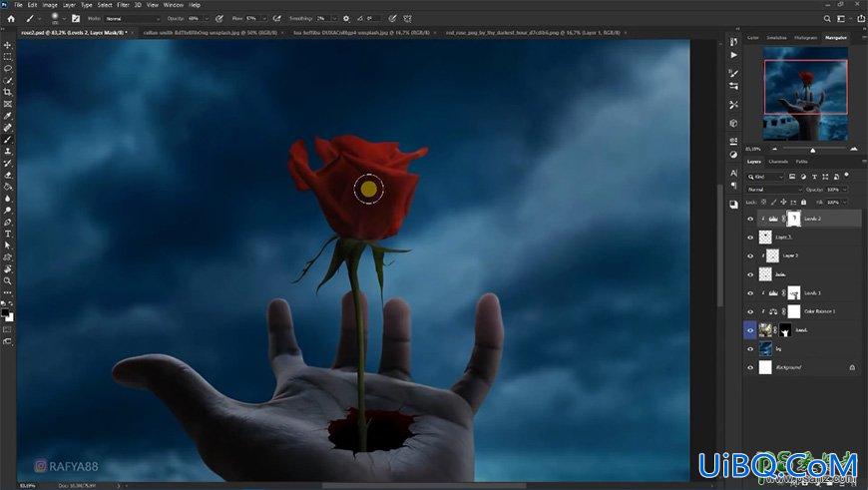The height and width of the screenshot is (490, 868).
Task: Open the smoothing options gear
Action: tap(346, 18)
